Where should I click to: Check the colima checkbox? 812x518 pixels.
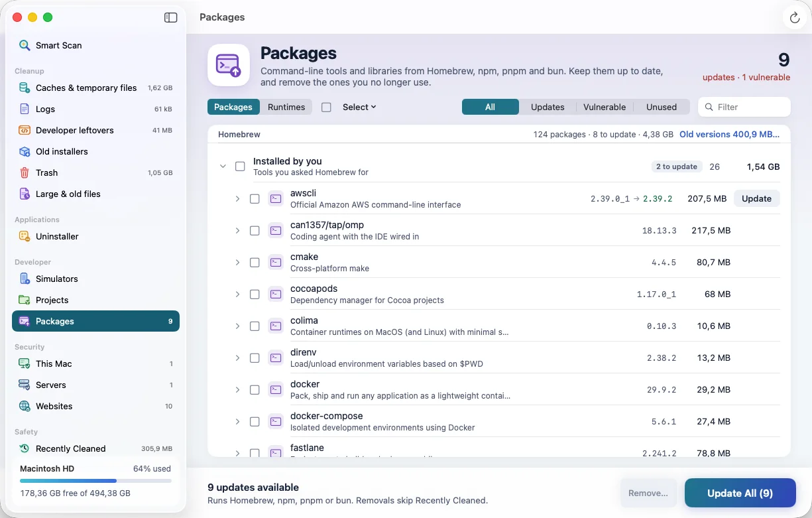(255, 326)
